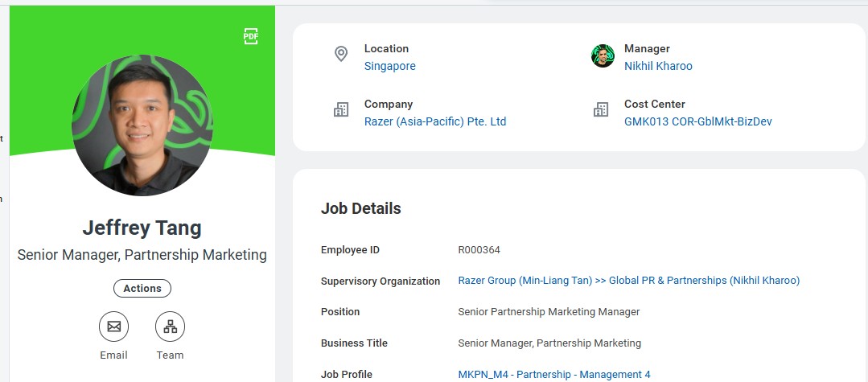Viewport: 868px width, 382px height.
Task: Open Nikhil Kharoo's manager avatar
Action: point(603,56)
